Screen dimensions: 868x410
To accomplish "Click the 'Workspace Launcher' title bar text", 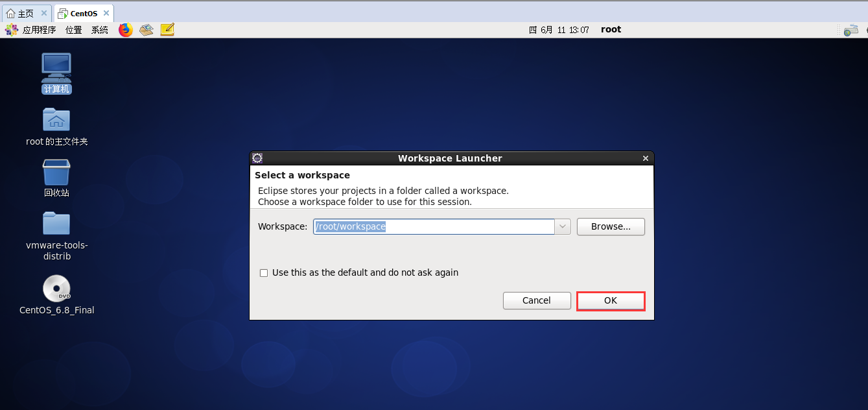I will [450, 158].
